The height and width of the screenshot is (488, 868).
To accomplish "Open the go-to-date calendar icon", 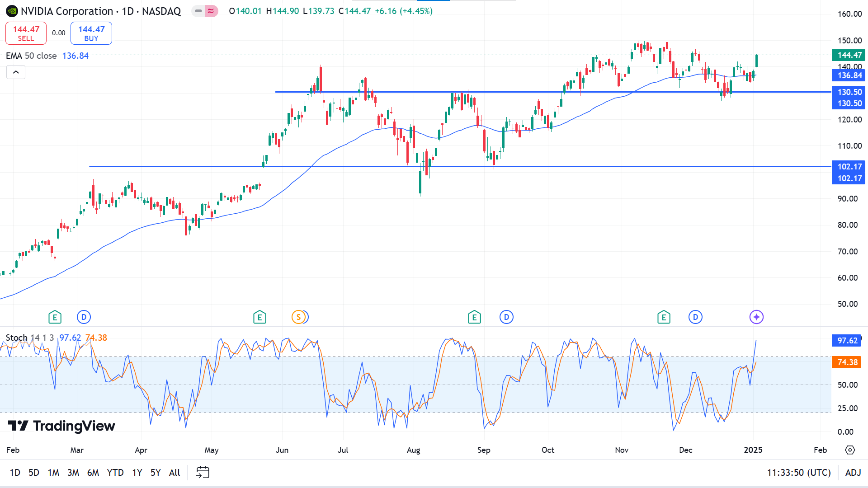I will coord(203,473).
